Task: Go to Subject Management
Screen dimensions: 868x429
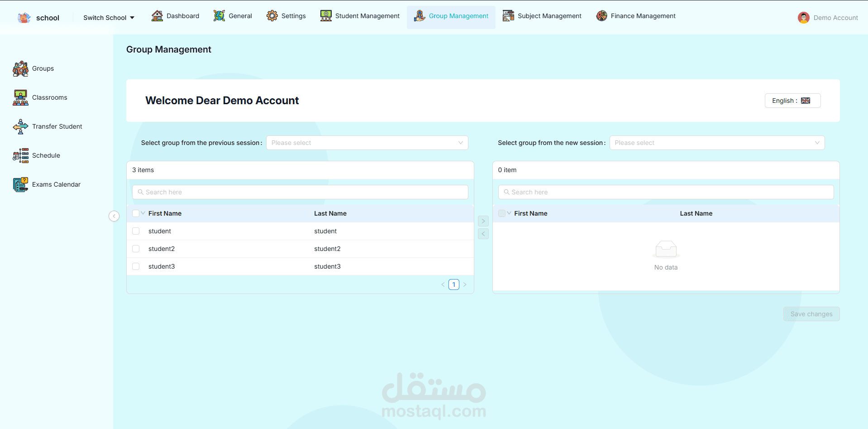Action: pyautogui.click(x=542, y=16)
